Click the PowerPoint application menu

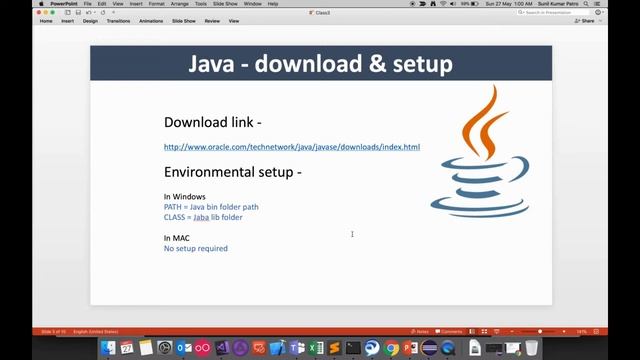click(64, 4)
